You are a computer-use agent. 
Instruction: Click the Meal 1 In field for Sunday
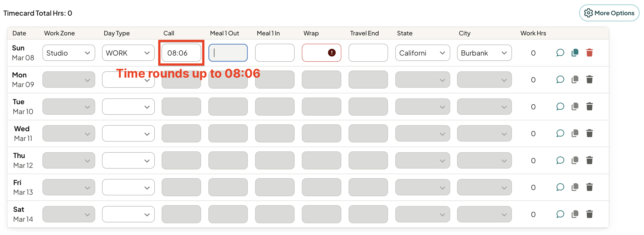click(275, 53)
